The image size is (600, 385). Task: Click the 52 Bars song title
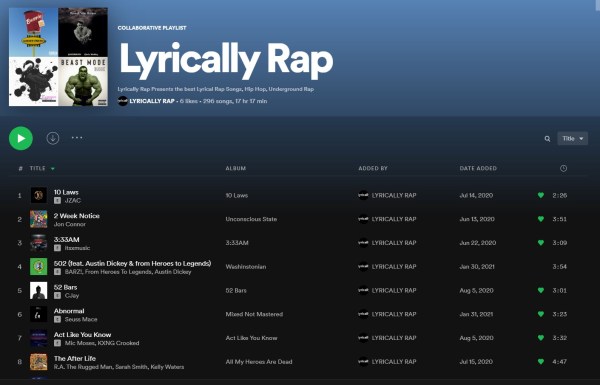65,287
